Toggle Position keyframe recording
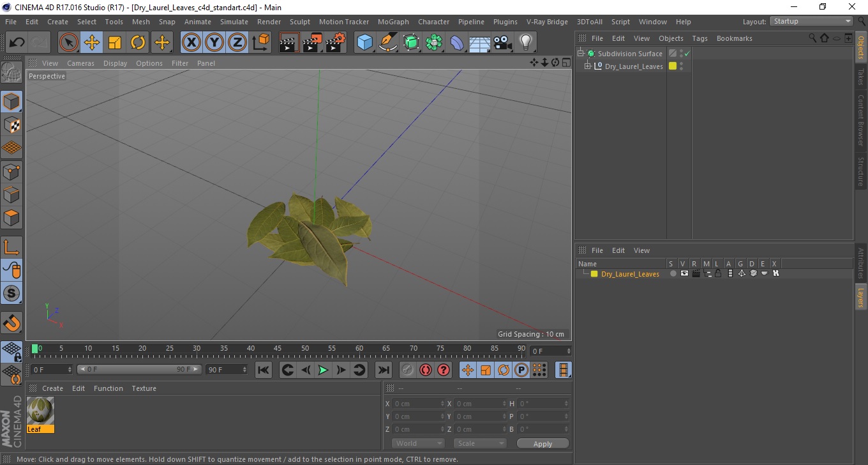The width and height of the screenshot is (868, 465). click(468, 370)
